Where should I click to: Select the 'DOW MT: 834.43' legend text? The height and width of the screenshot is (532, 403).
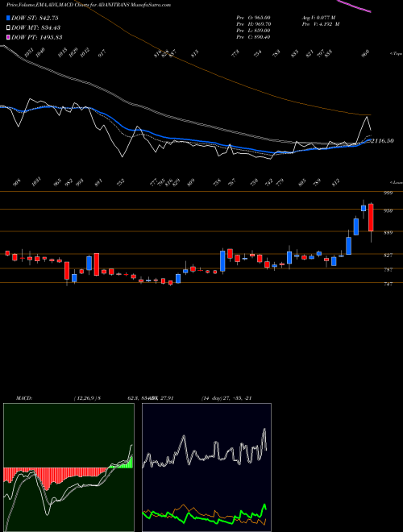(36, 27)
